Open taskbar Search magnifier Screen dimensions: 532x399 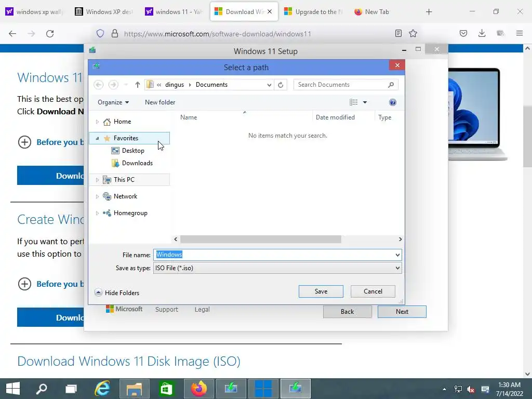coord(42,389)
